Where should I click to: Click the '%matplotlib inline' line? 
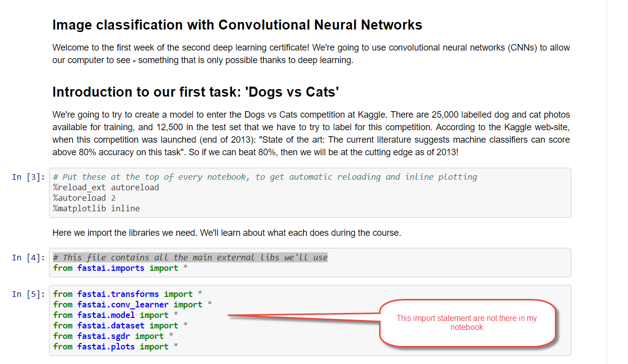96,208
